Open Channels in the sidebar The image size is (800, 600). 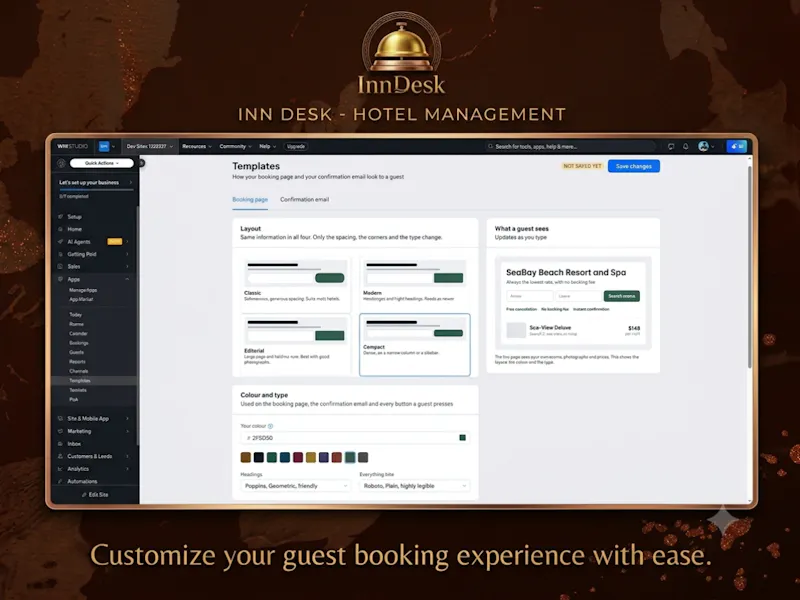(x=79, y=371)
